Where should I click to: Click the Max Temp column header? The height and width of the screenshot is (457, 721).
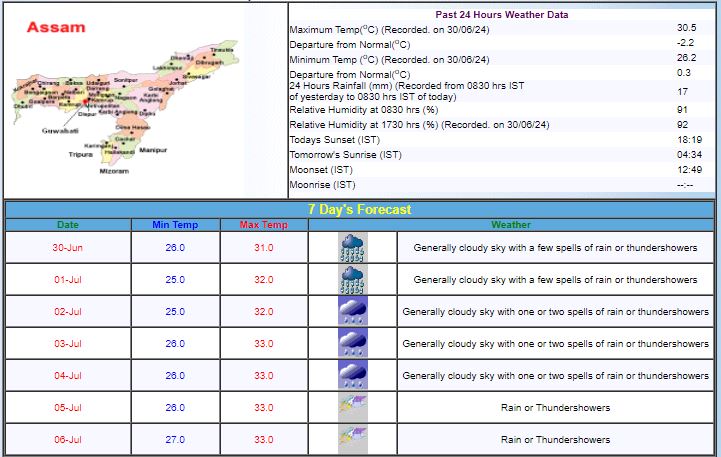tap(263, 225)
